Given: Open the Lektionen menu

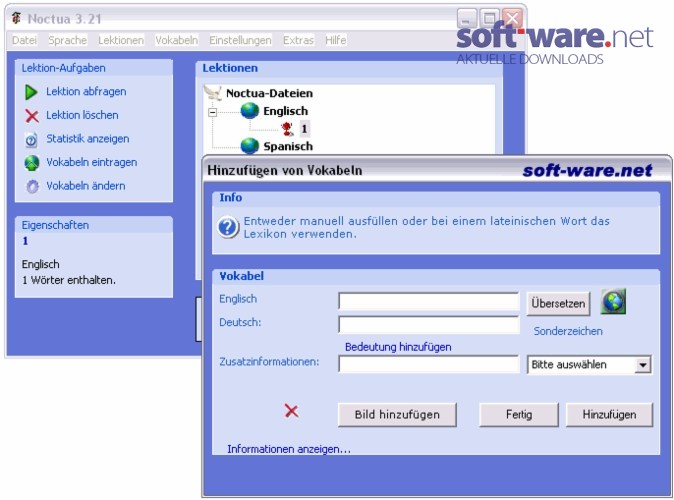Looking at the screenshot, I should point(121,40).
